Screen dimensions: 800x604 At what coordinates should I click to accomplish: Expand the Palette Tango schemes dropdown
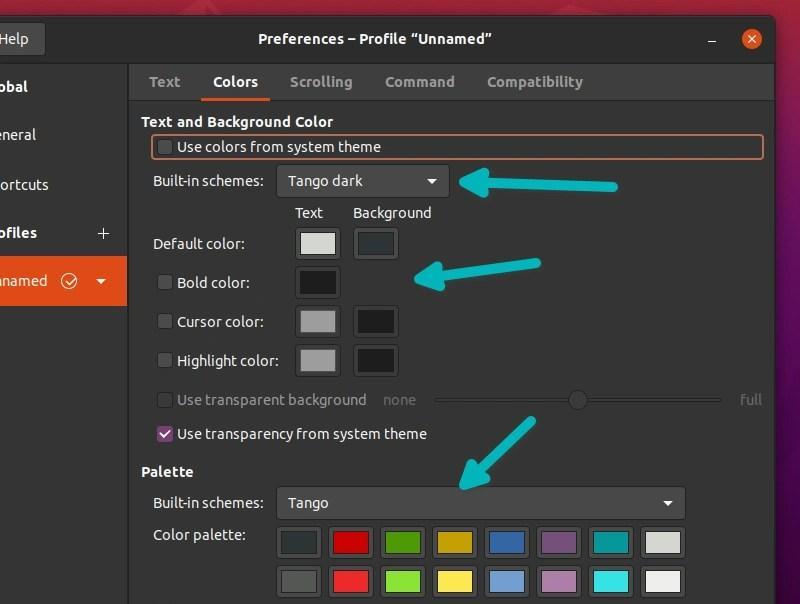coord(481,503)
